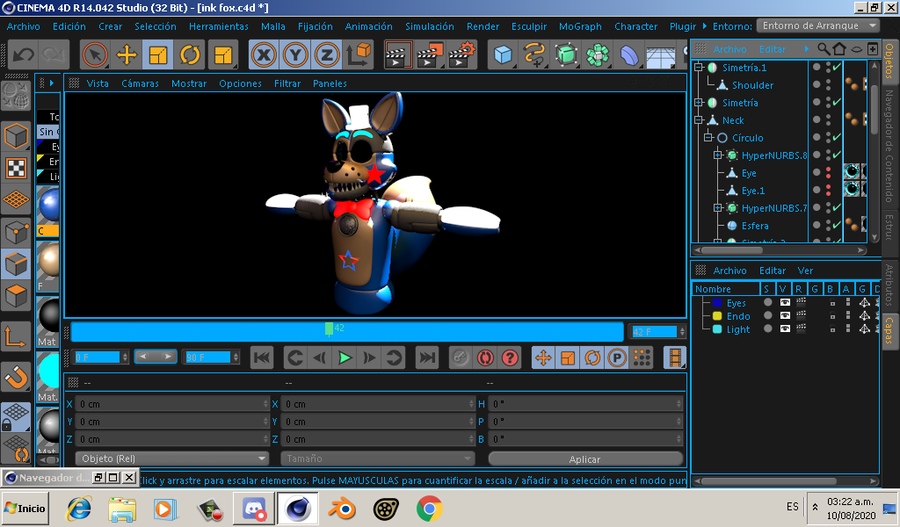900x527 pixels.
Task: Toggle Position keyframe recording icon
Action: point(543,358)
